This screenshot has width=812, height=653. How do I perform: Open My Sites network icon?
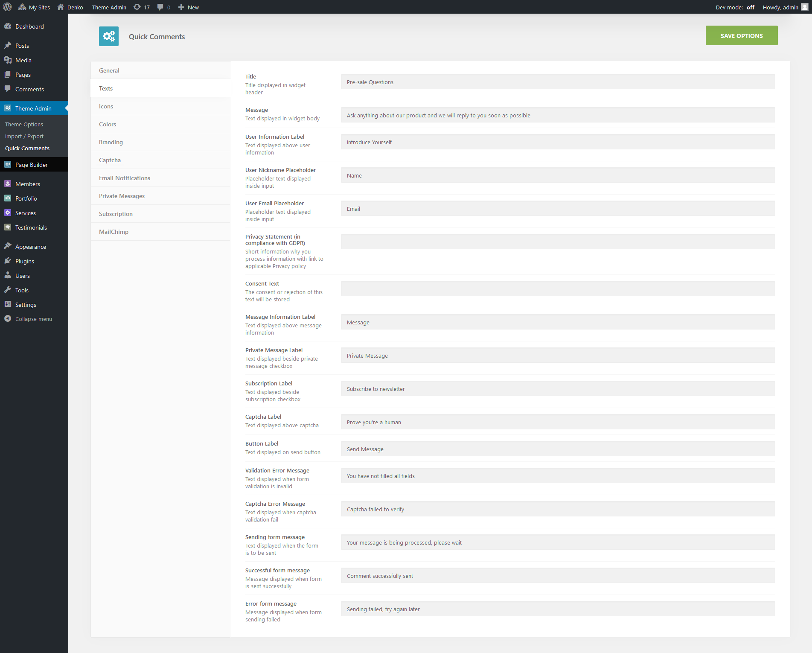22,7
